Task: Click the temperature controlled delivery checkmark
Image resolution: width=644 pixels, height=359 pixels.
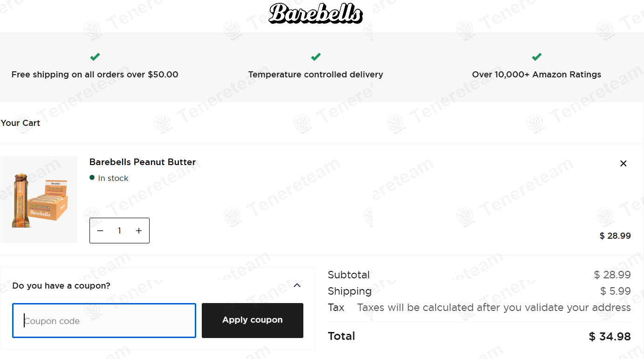Action: tap(316, 57)
